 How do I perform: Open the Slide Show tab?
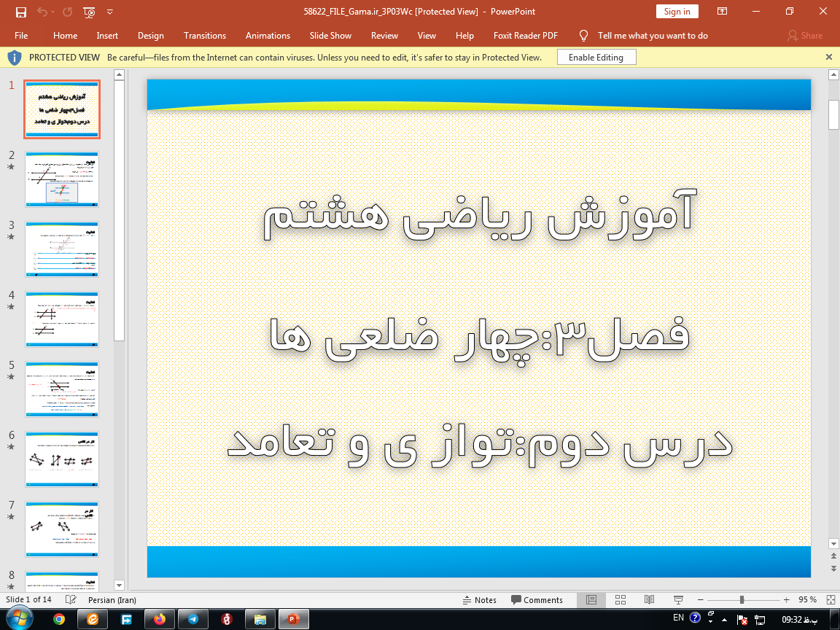pyautogui.click(x=330, y=36)
